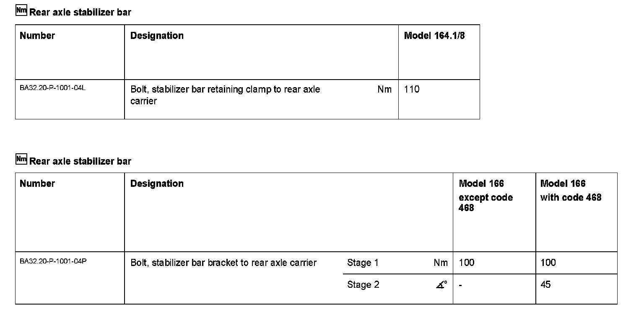Click the Model 166 except code 468 header
The height and width of the screenshot is (315, 644).
tap(486, 196)
